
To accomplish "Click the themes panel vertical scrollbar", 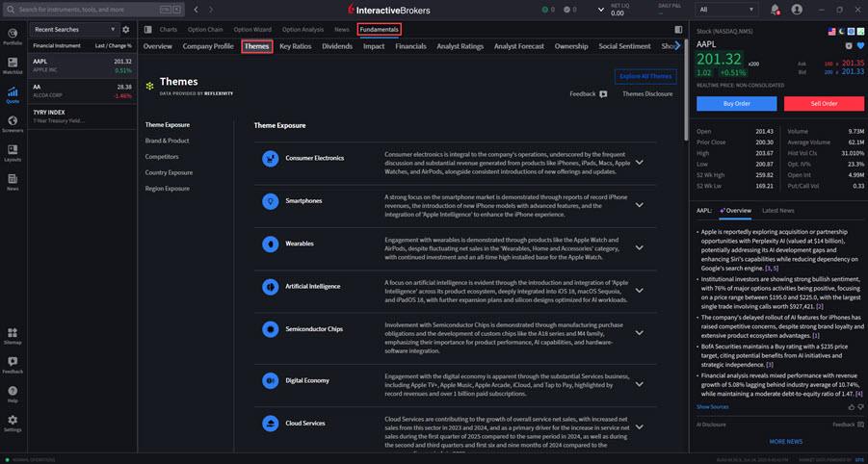I will tap(686, 89).
